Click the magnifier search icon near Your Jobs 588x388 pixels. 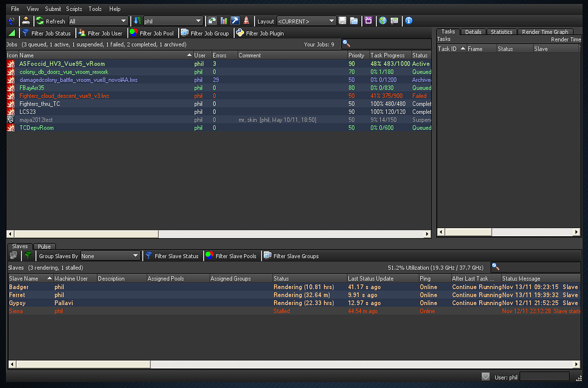[x=345, y=43]
